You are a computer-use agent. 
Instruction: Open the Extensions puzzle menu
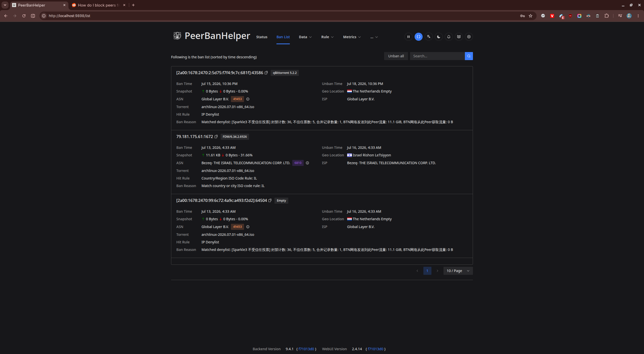pos(607,16)
